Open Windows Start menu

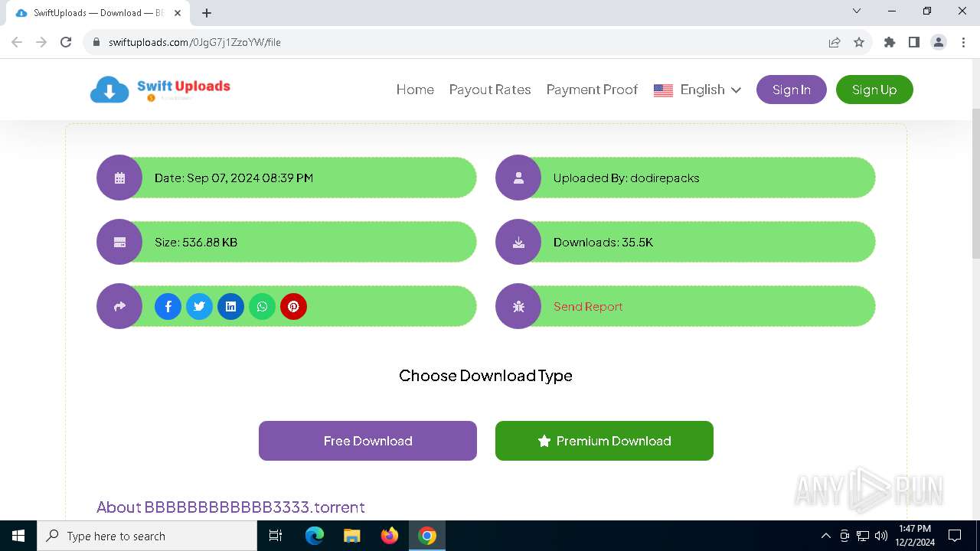point(18,536)
